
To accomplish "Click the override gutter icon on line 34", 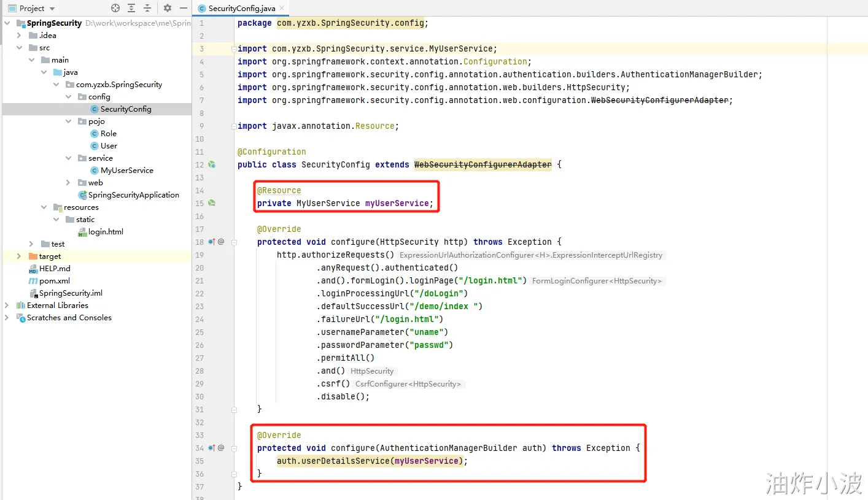I will pos(212,448).
